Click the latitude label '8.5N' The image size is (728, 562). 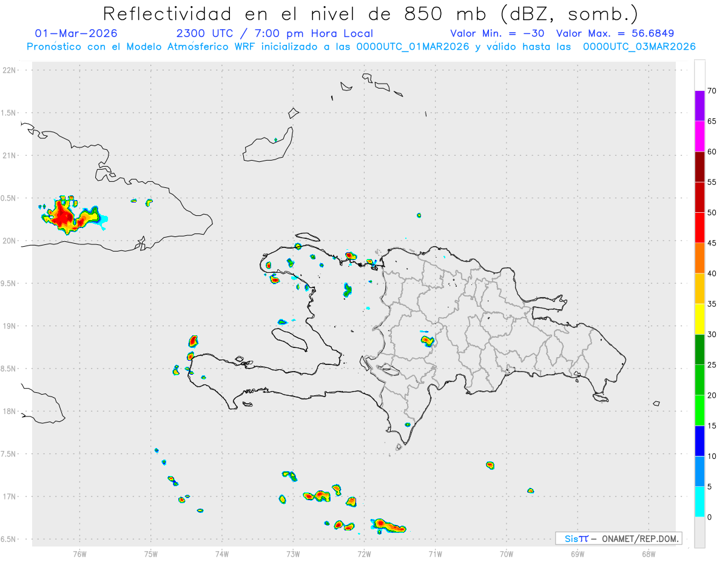(x=9, y=369)
